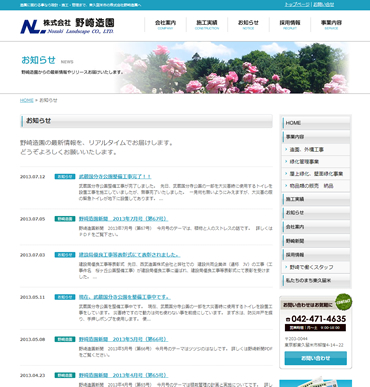Image resolution: width=370 pixels, height=387 pixels.
Task: Open the 建設局優良工事等表彰式 article link
Action: (130, 255)
